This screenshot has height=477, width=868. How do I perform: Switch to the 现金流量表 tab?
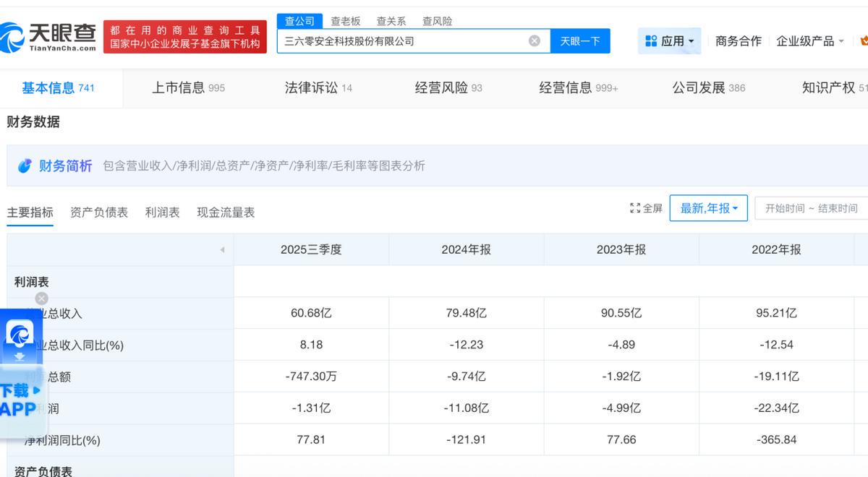[226, 212]
